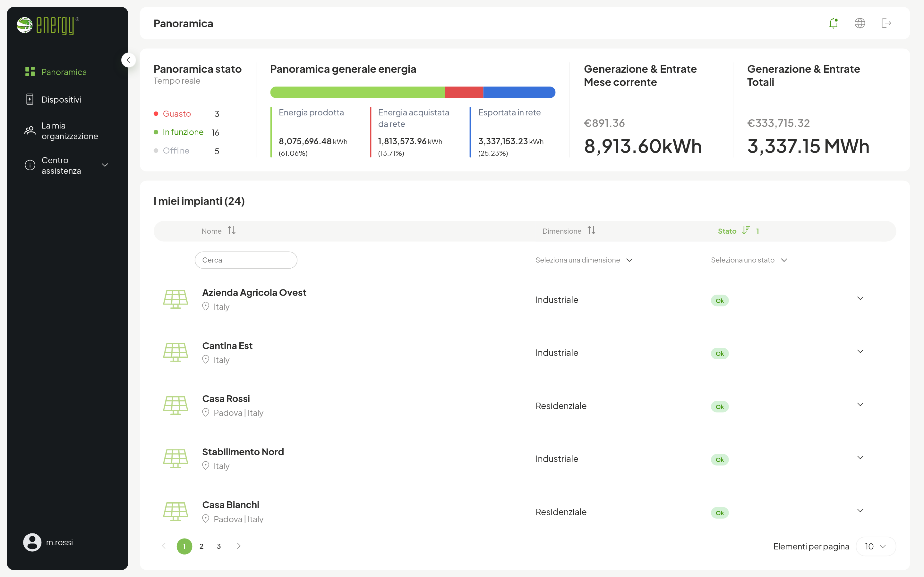
Task: Click the m.rossi user avatar
Action: click(x=32, y=542)
